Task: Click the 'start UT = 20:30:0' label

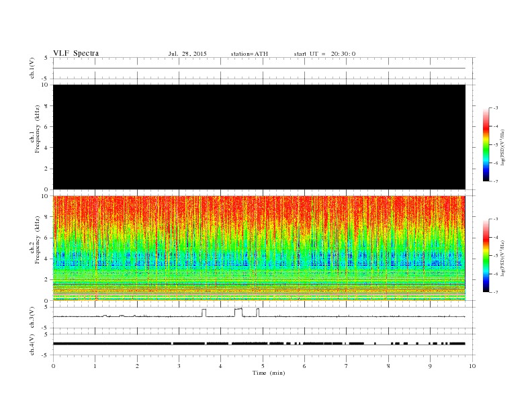Action: [x=324, y=54]
